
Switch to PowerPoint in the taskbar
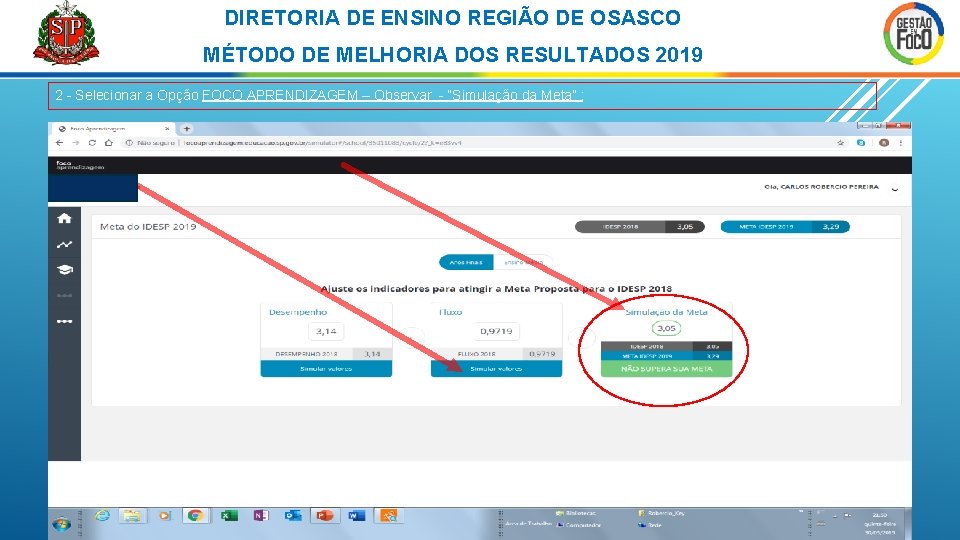point(324,516)
